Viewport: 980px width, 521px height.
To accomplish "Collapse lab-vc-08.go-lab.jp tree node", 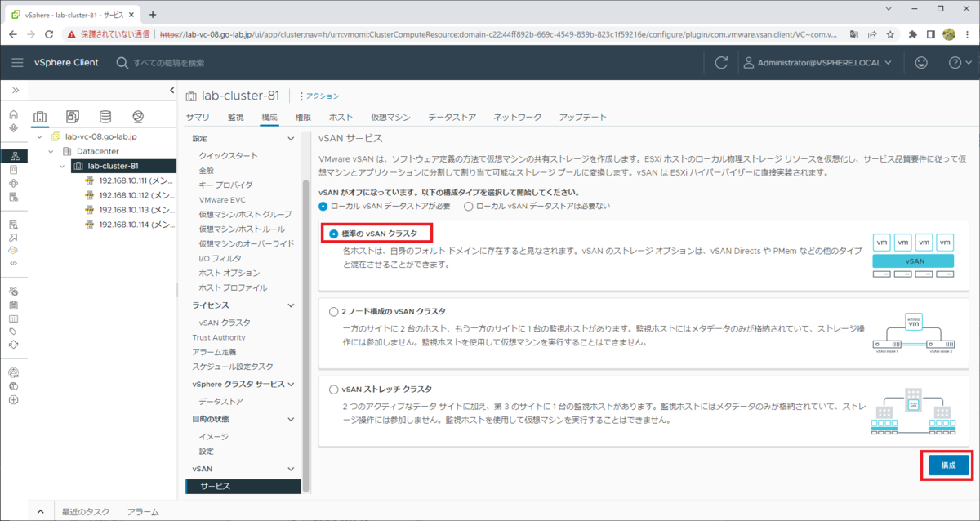I will (40, 137).
